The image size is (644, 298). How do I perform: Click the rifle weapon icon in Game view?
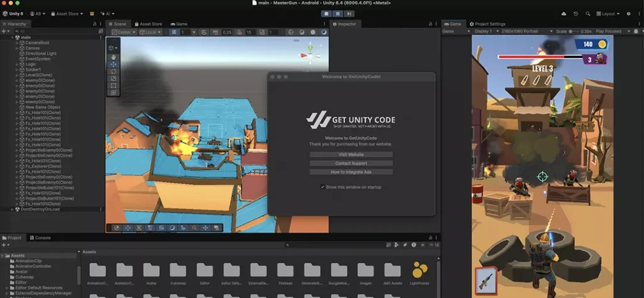486,280
